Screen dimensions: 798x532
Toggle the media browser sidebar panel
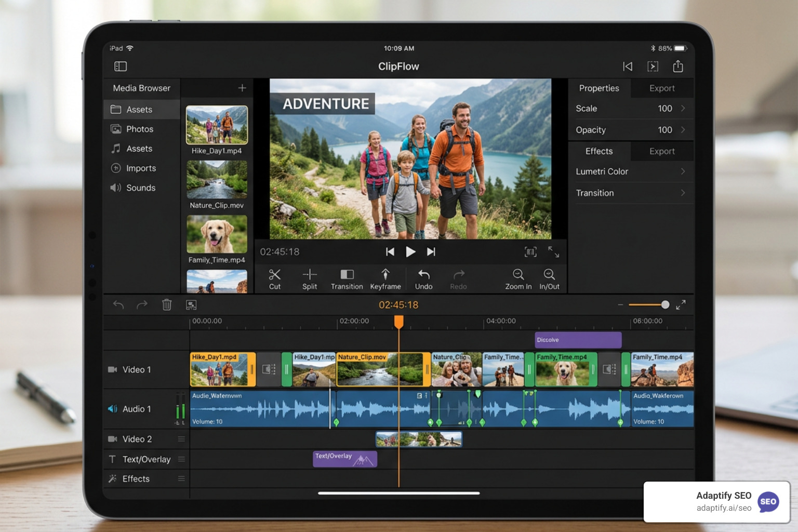(x=120, y=66)
